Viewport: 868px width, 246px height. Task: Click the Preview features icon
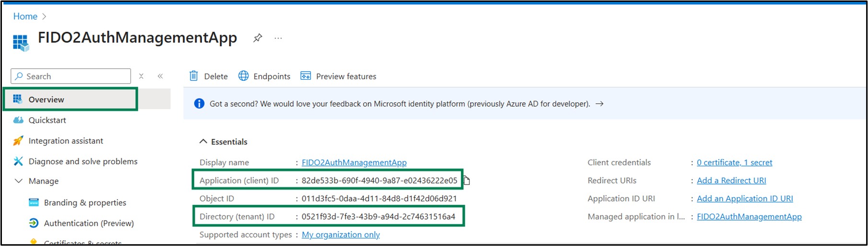click(x=306, y=76)
